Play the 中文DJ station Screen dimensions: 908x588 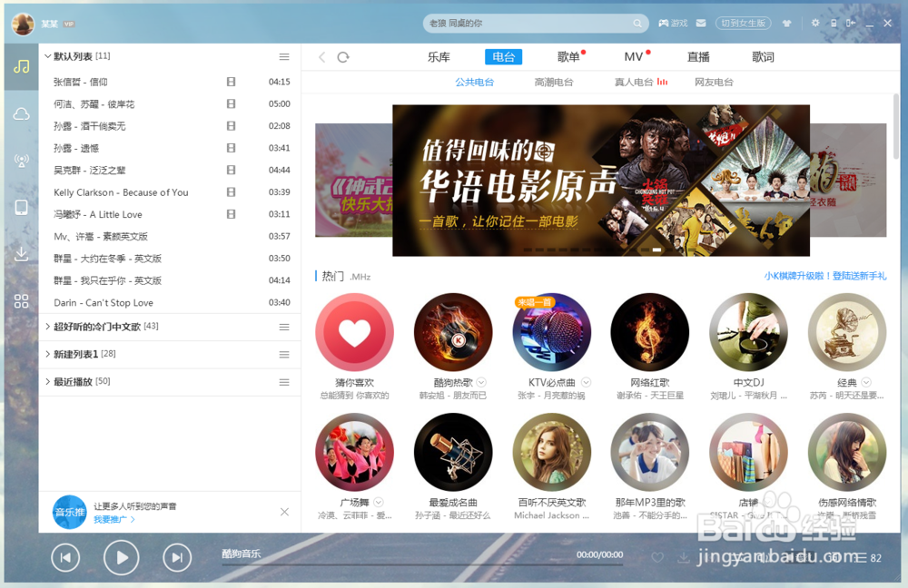click(x=748, y=332)
